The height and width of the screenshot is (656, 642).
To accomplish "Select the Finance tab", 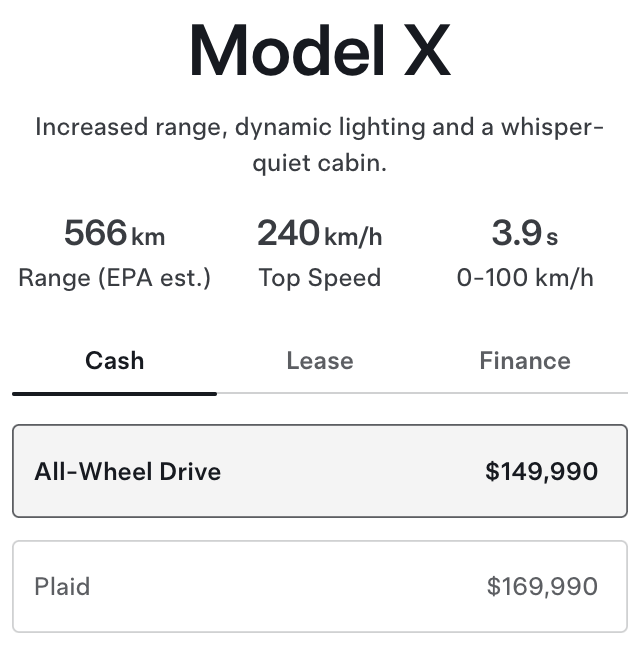I will (x=524, y=361).
